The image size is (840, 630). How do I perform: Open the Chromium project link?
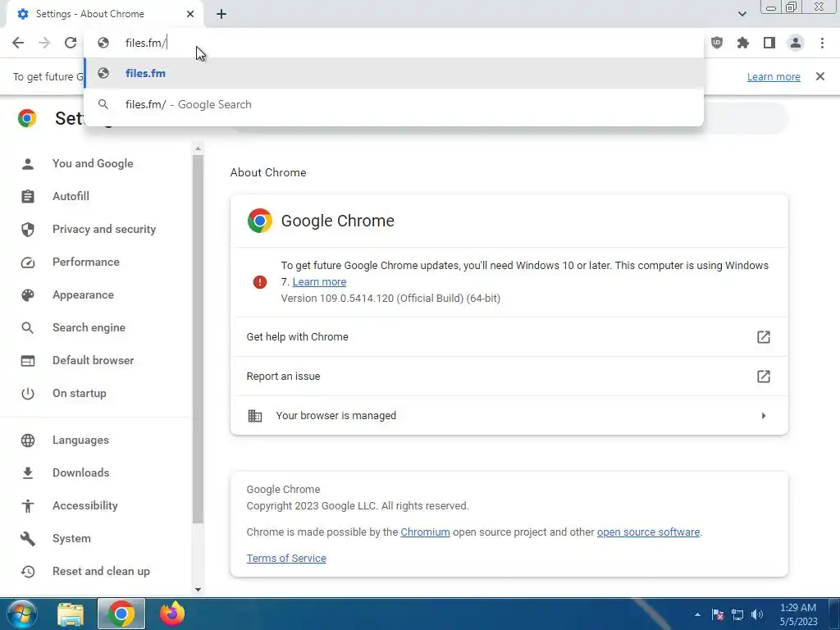coord(426,532)
